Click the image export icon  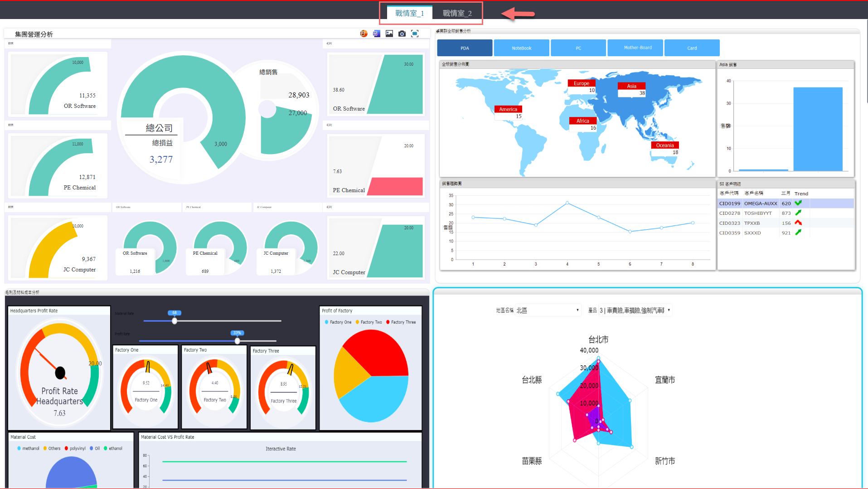[389, 34]
